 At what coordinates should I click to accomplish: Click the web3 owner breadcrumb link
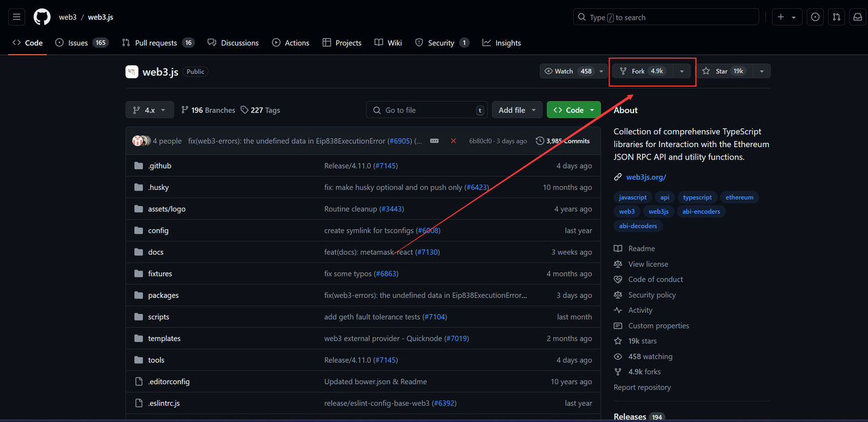tap(68, 17)
